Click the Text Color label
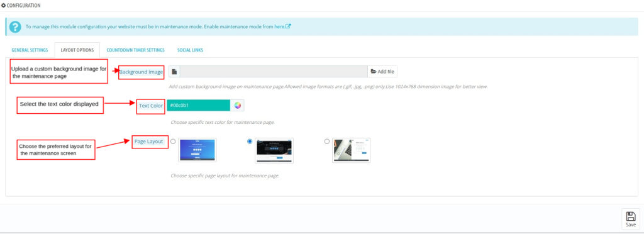The image size is (644, 234). pos(151,106)
